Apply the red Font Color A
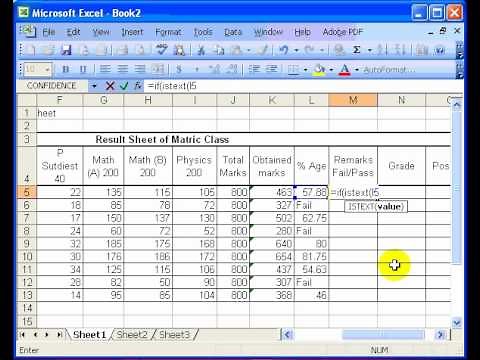Screen dimensions: 480x360 [345, 69]
